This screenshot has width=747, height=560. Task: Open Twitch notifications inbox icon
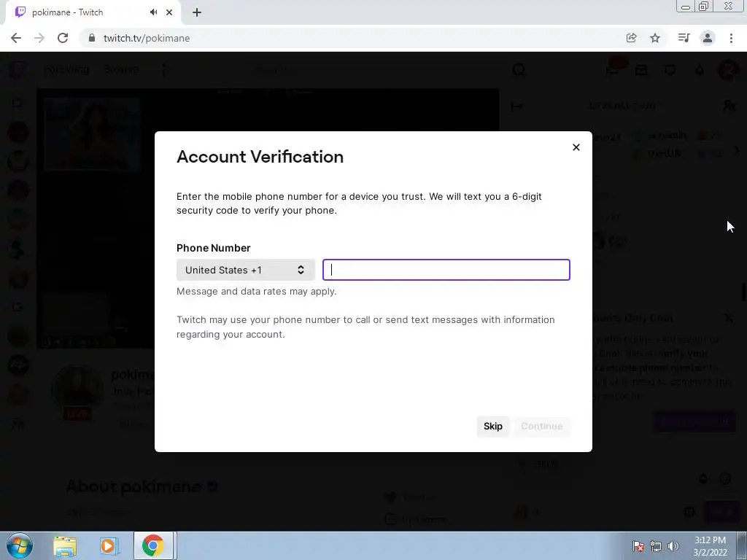pyautogui.click(x=613, y=71)
